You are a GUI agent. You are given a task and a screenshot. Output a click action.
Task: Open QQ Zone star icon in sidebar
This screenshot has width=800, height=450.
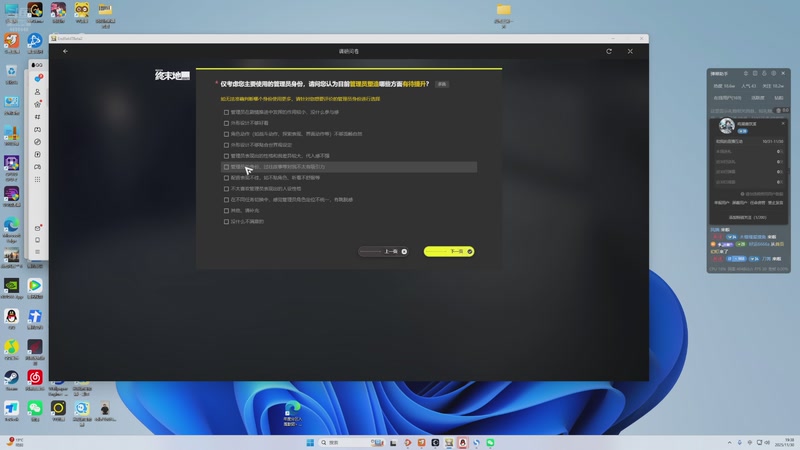37,104
